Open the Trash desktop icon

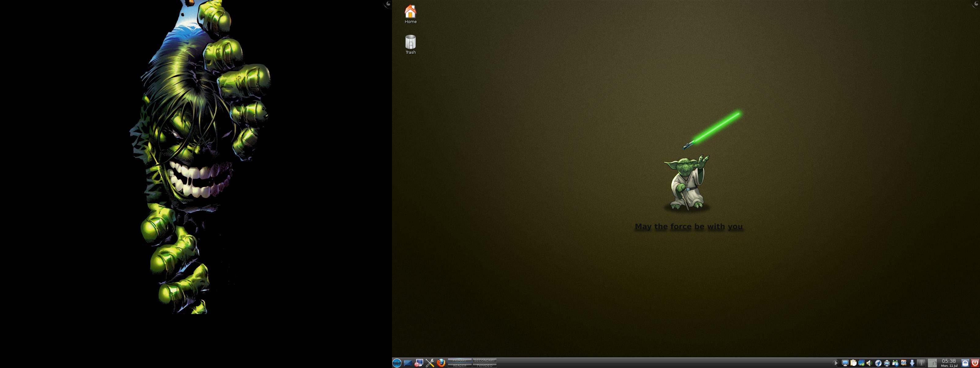pyautogui.click(x=410, y=45)
